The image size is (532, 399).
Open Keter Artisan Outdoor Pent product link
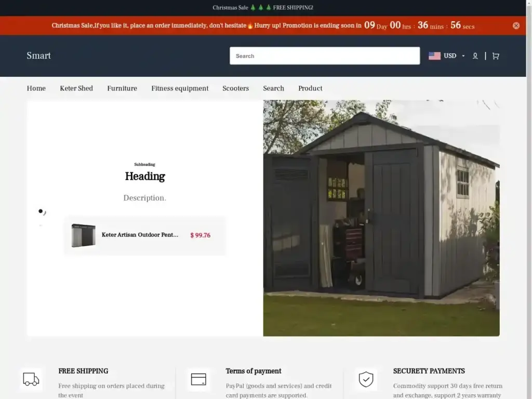pyautogui.click(x=140, y=235)
